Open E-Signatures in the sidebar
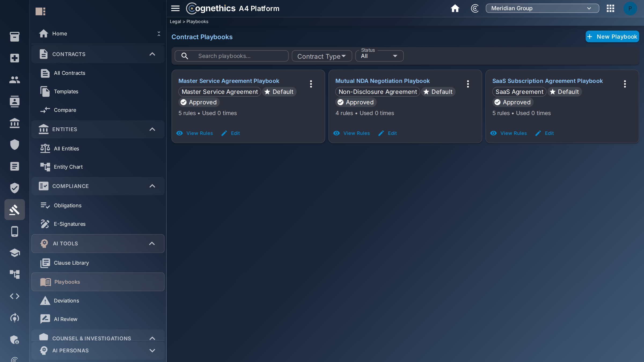The image size is (644, 362). 98,224
